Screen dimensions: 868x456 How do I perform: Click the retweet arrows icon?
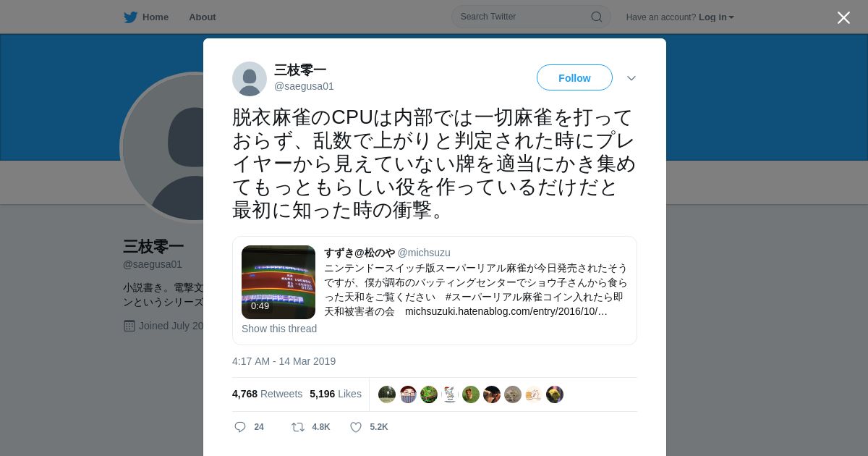297,427
